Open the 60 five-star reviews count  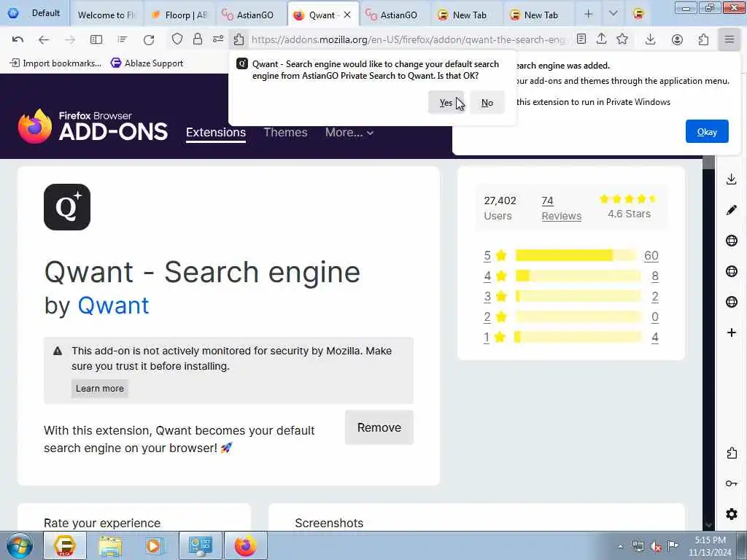point(651,255)
